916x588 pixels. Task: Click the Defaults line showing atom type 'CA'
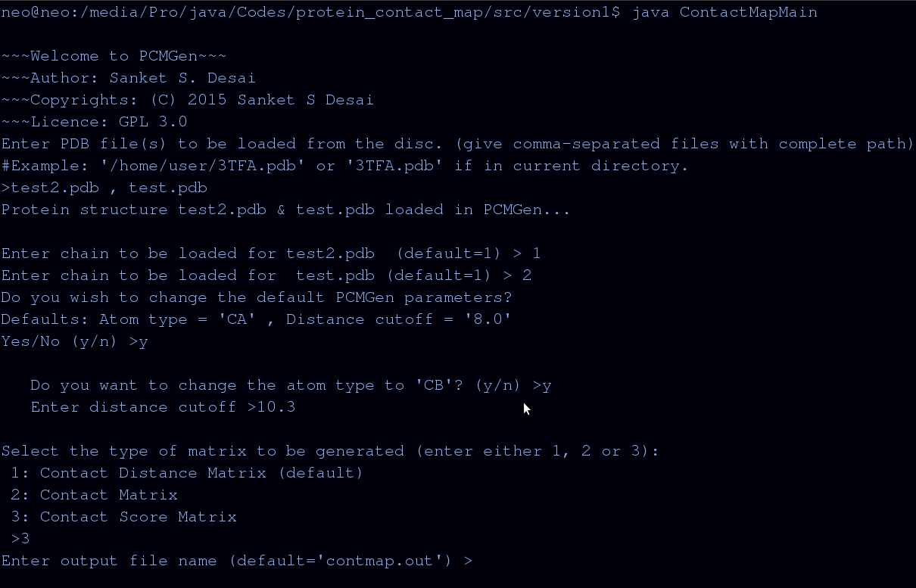[x=256, y=319]
